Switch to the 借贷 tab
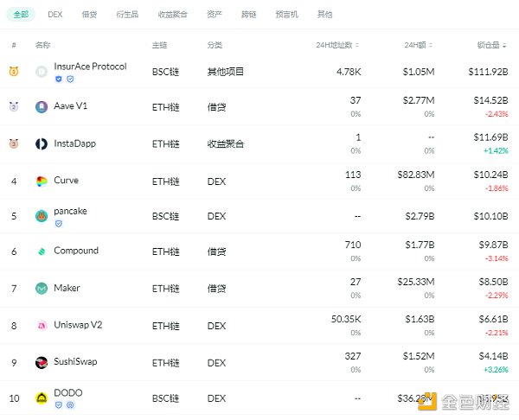Screen dimensions: 519x420 click(89, 15)
